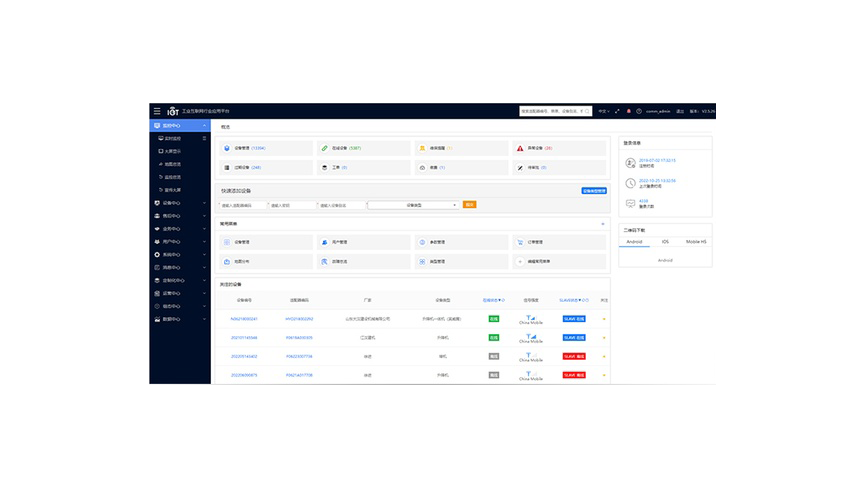866x487 pixels.
Task: Open the language dropdown 中文 in the header
Action: [x=604, y=111]
